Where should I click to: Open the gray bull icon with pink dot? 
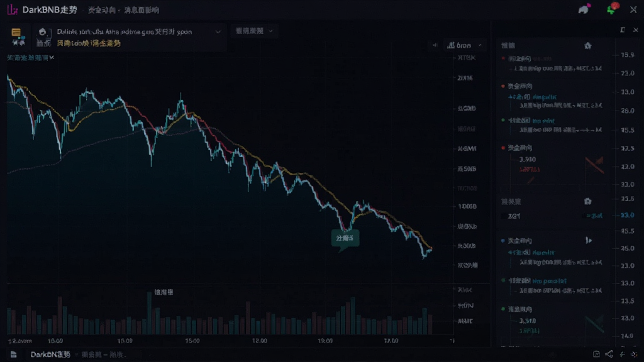click(x=584, y=9)
